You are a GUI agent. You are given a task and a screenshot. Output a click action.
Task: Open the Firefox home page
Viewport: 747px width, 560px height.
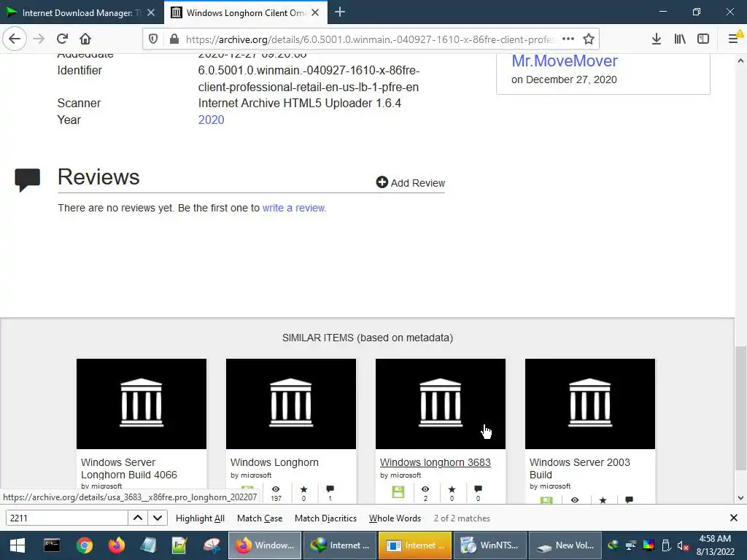coord(85,39)
